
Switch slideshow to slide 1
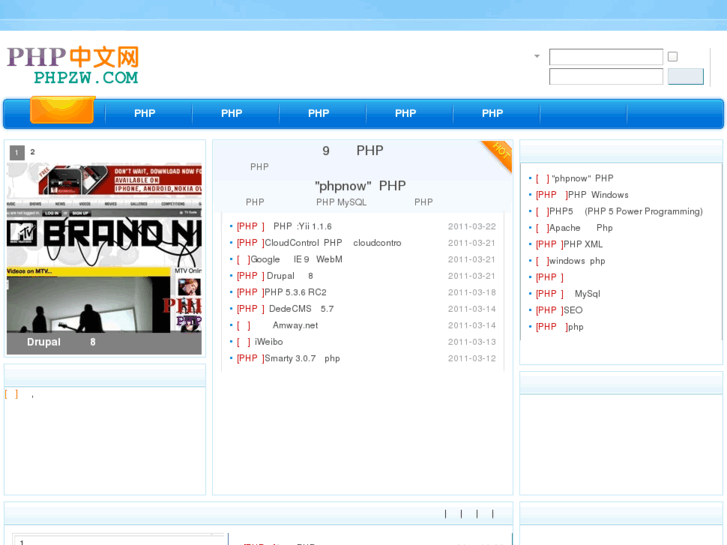click(17, 152)
